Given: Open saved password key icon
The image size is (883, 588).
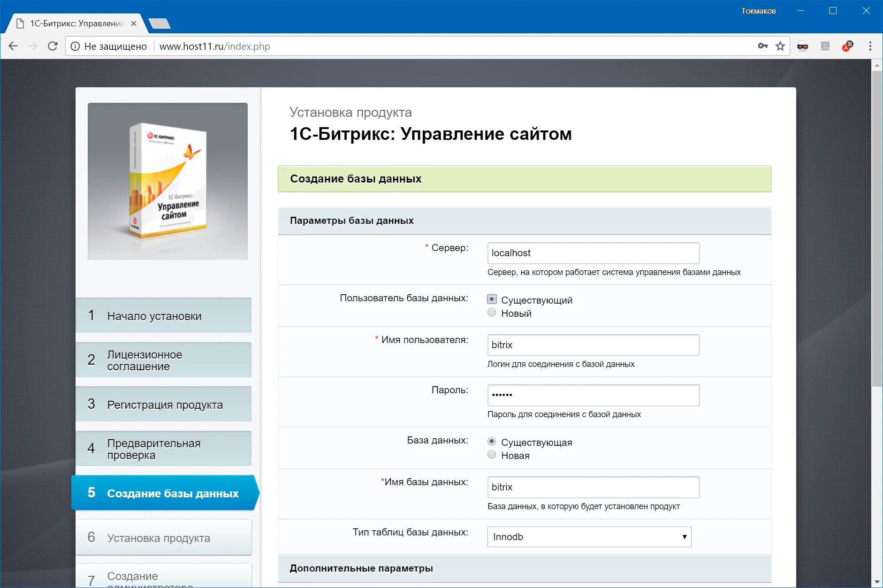Looking at the screenshot, I should point(763,46).
